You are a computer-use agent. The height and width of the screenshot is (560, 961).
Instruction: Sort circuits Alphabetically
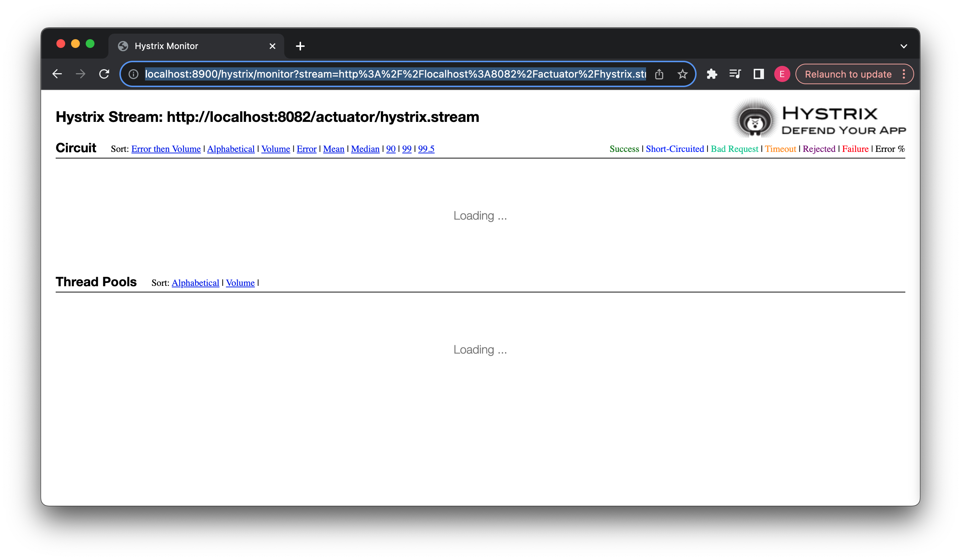pos(230,149)
